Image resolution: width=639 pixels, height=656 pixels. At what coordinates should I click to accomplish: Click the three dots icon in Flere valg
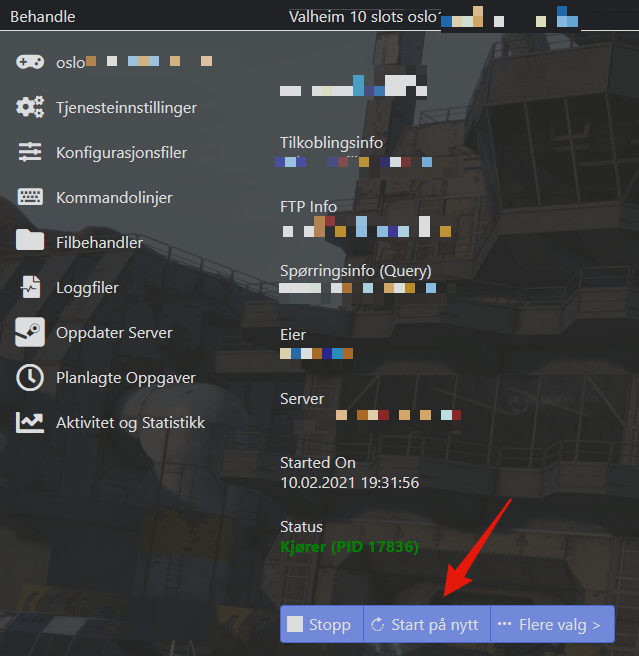point(504,624)
